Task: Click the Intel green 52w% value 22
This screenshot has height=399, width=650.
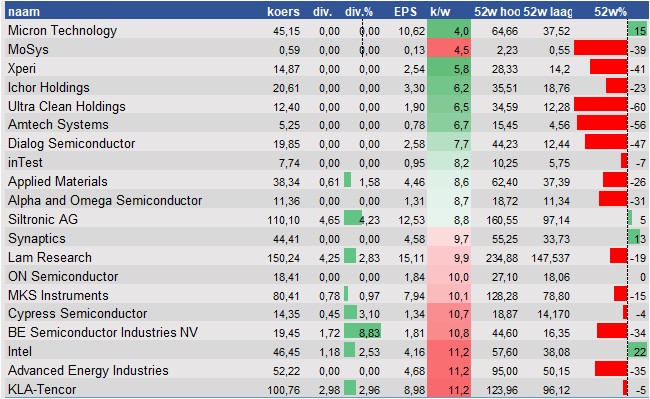Action: tap(640, 352)
